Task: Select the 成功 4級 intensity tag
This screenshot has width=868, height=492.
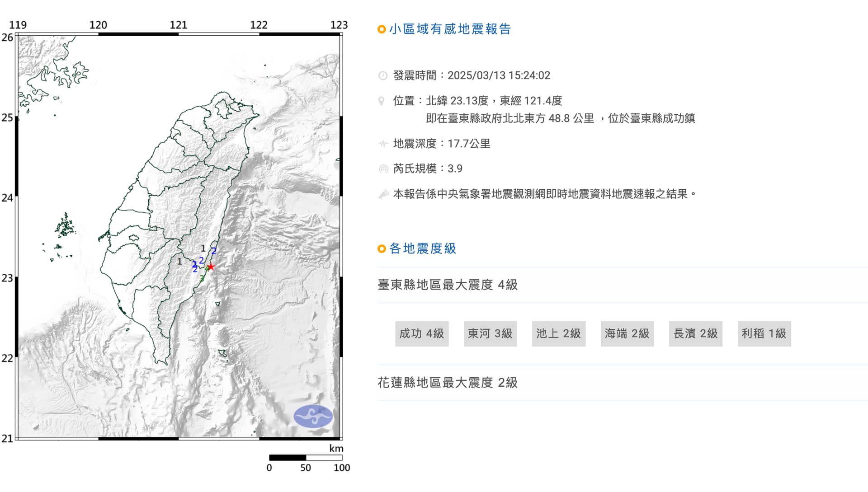Action: (x=421, y=334)
